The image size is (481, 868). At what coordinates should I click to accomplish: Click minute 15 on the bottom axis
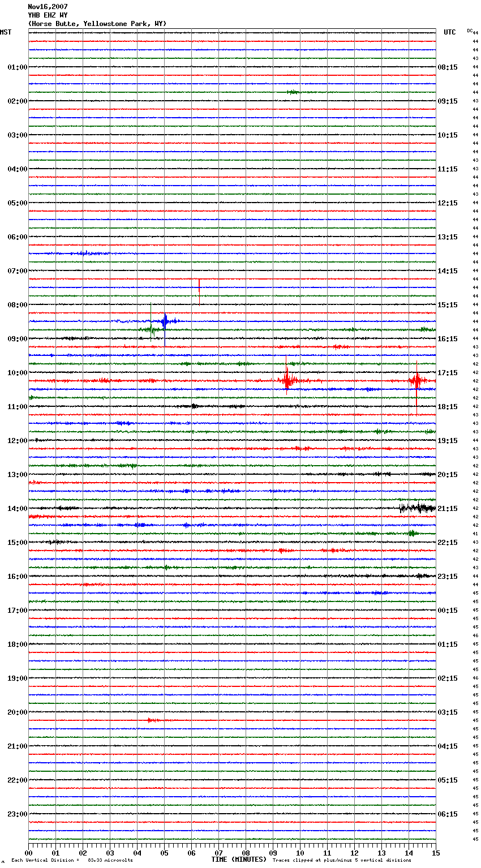436,853
